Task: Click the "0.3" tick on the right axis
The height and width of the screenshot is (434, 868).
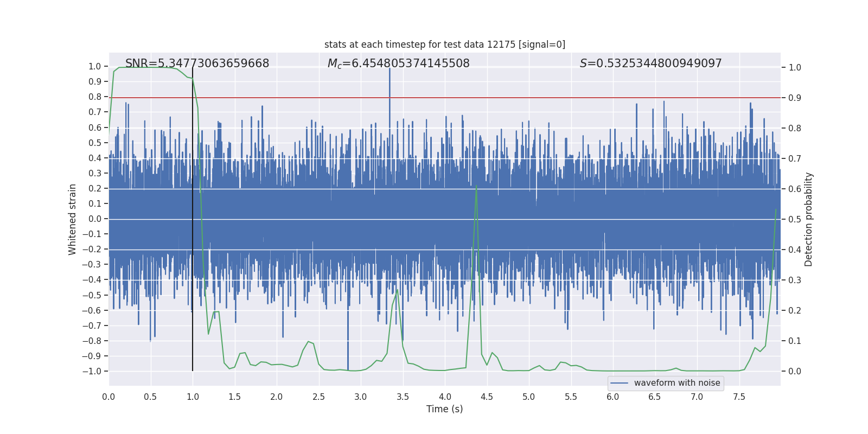Action: 795,280
